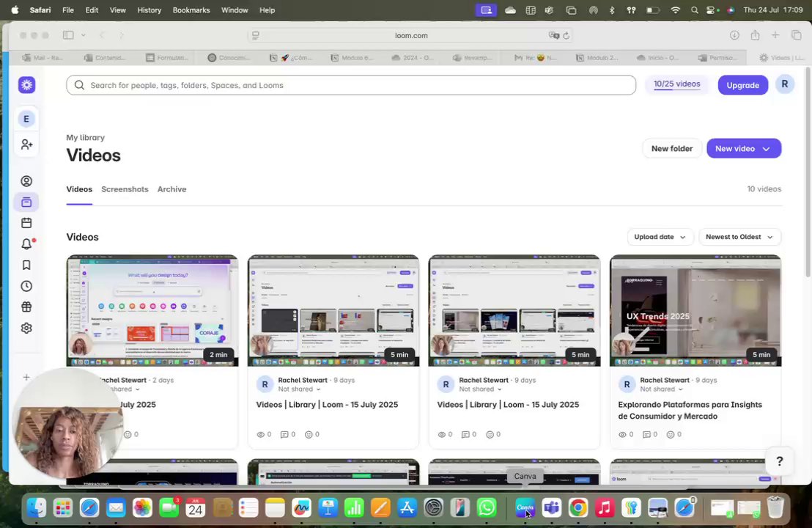
Task: Open Spotlight search in menu bar
Action: pyautogui.click(x=695, y=10)
